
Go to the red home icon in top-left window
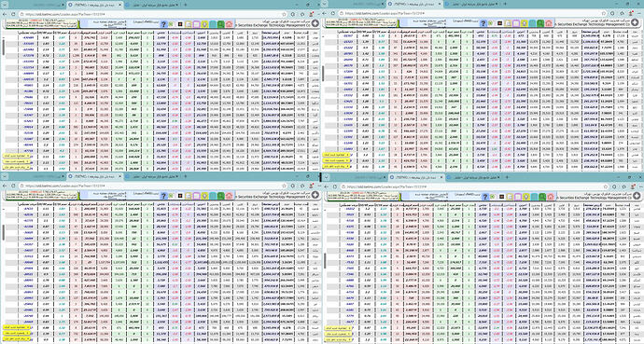(229, 24)
